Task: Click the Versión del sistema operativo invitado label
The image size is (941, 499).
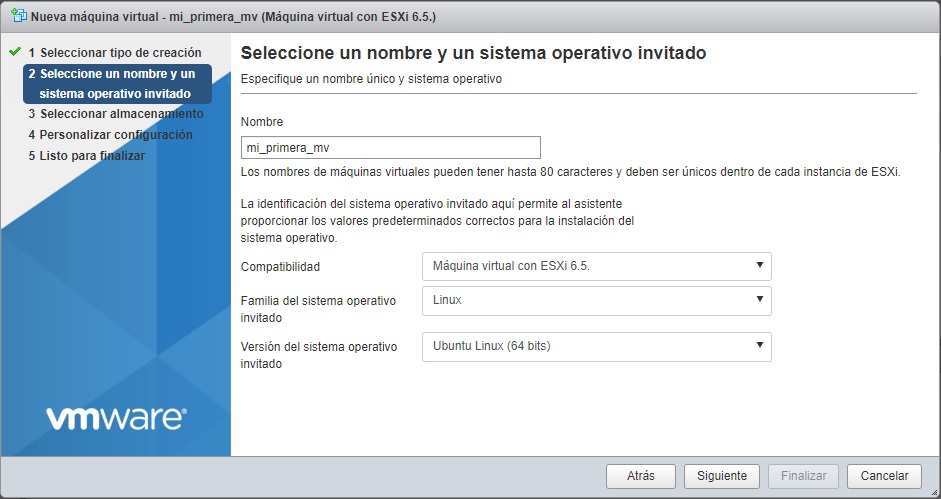Action: point(319,355)
